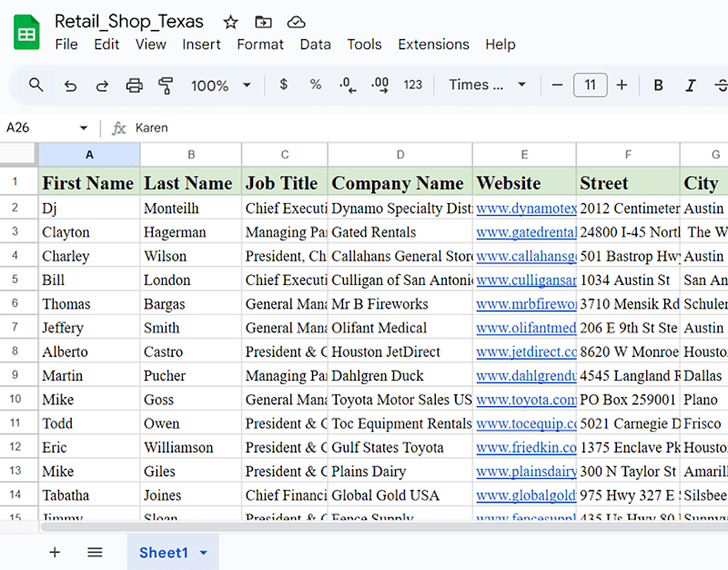Select the cell Toc Equipment Rentals
Image resolution: width=728 pixels, height=570 pixels.
point(400,423)
